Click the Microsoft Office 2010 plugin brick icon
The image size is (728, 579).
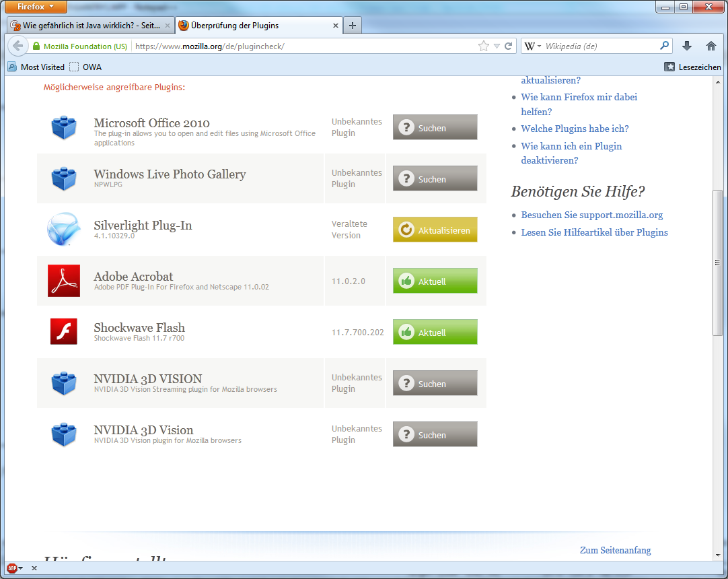pyautogui.click(x=64, y=127)
